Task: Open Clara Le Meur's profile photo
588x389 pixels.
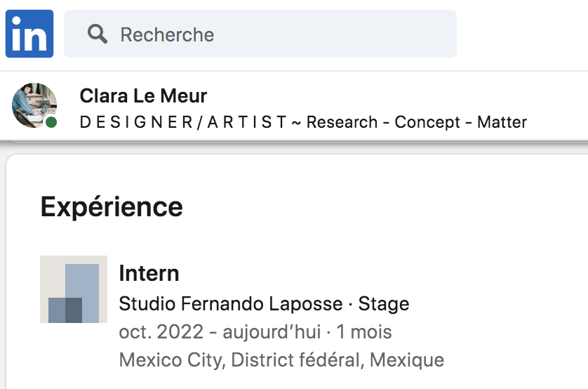Action: (34, 105)
